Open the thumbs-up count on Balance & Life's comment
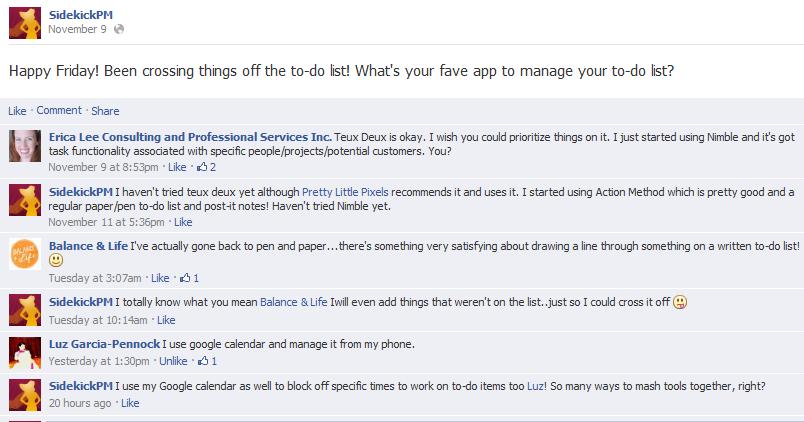The image size is (804, 422). [x=189, y=278]
